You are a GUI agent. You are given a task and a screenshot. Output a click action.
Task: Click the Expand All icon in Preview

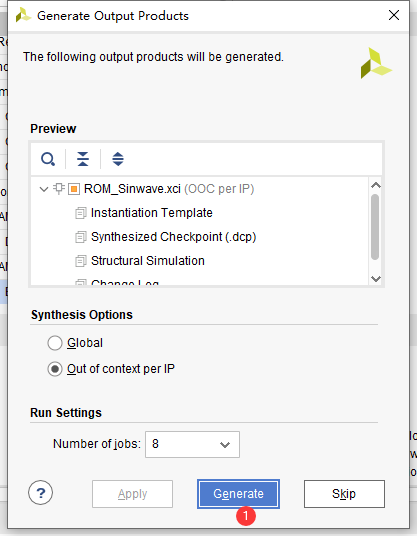118,159
